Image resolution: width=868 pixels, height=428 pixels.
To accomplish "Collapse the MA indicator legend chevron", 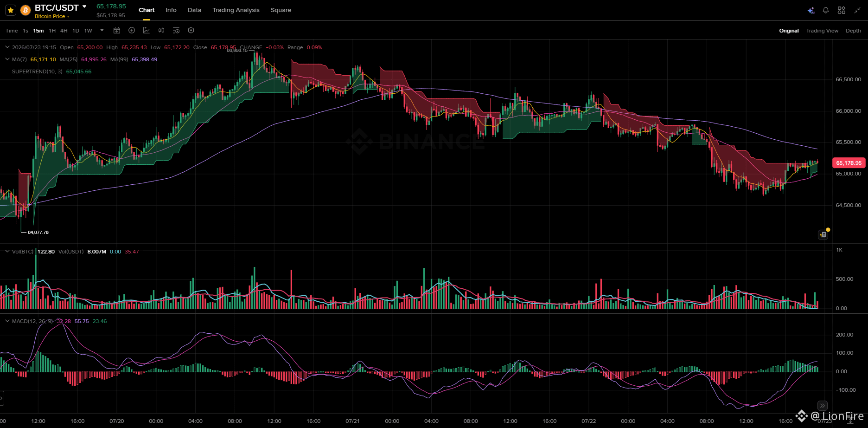I will point(7,59).
